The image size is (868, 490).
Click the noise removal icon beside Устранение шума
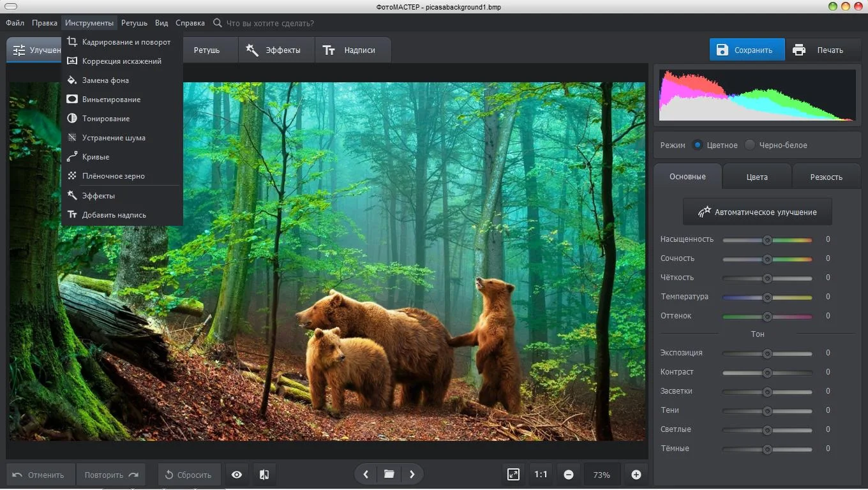pos(72,138)
